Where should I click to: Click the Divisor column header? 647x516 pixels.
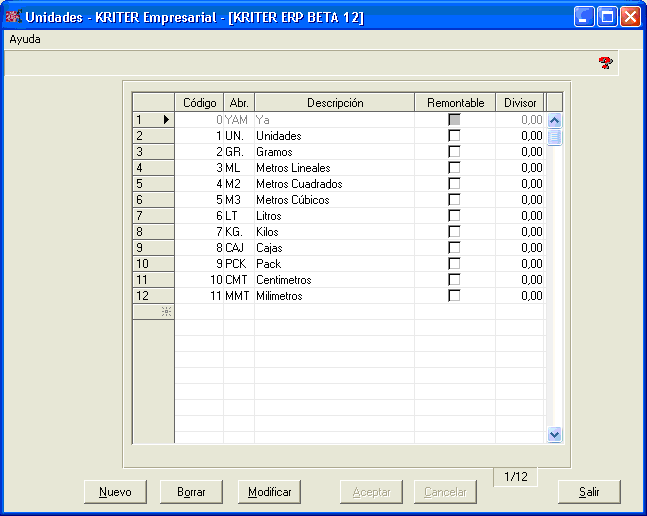point(520,103)
